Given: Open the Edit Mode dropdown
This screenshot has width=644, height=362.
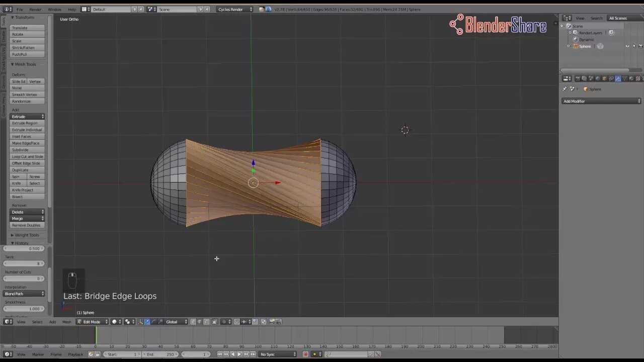Looking at the screenshot, I should 92,322.
